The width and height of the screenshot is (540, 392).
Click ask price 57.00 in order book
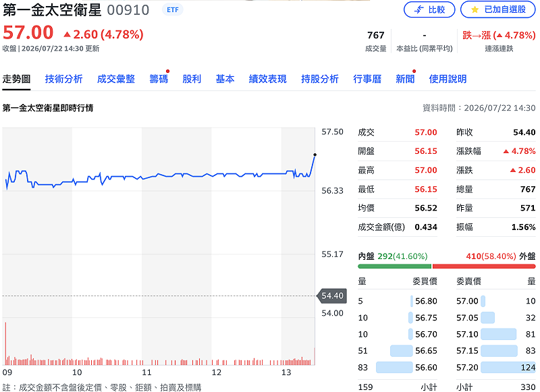coord(467,301)
